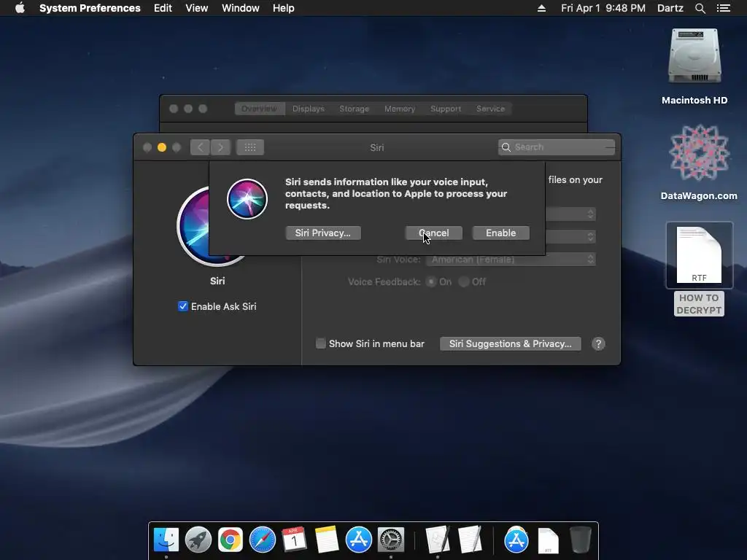Open Siri Suggestions & Privacy...
Viewport: 747px width, 560px height.
coord(510,344)
